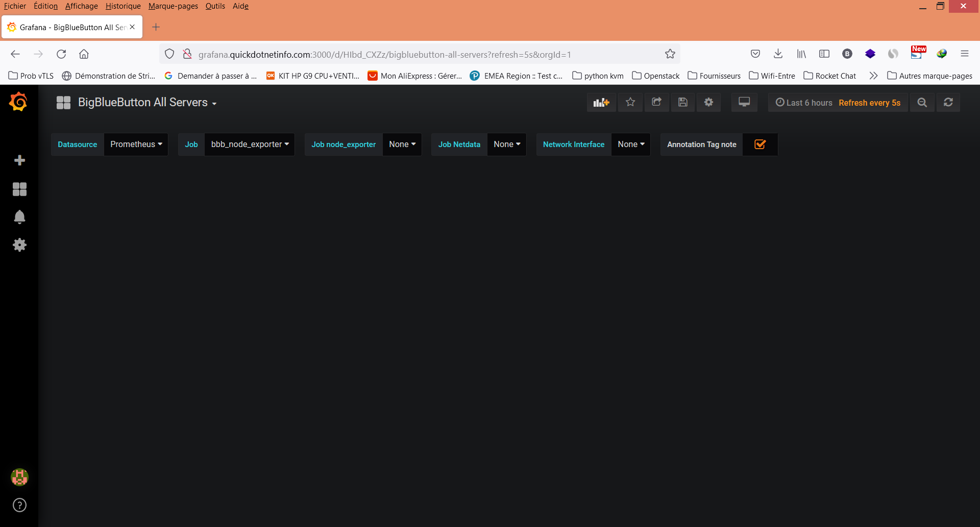Enable cycle view mode
The width and height of the screenshot is (980, 527).
(x=744, y=102)
